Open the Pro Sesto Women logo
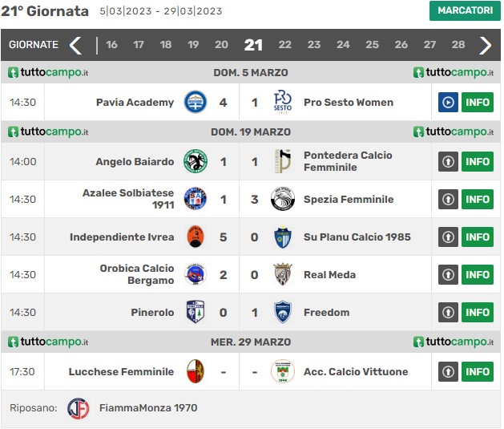 283,103
